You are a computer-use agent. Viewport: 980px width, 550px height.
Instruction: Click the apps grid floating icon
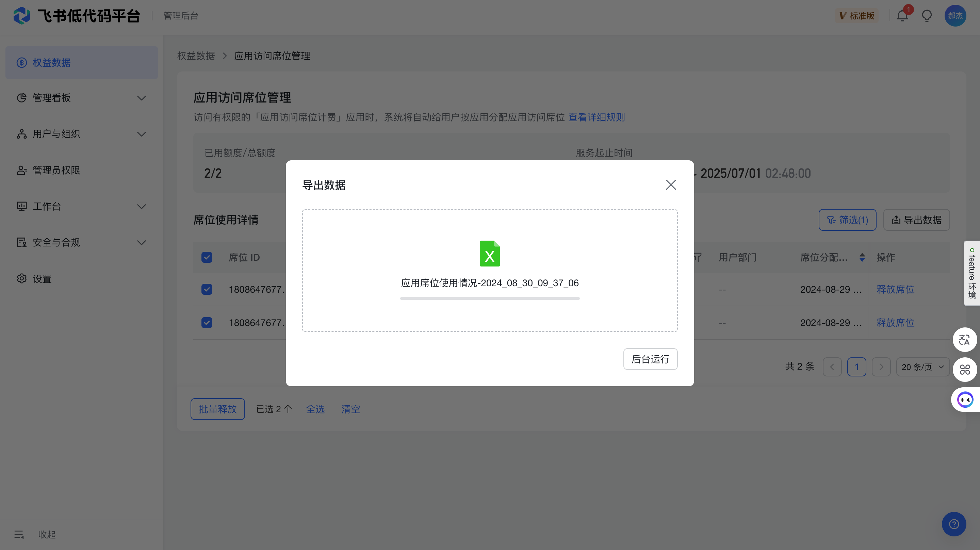[x=964, y=370]
